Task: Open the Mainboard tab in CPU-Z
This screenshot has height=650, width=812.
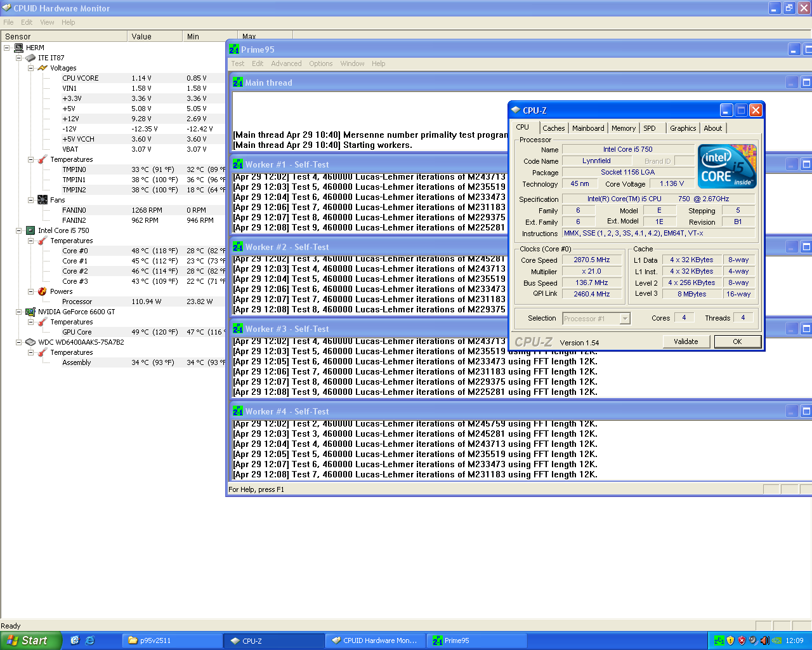Action: [x=588, y=128]
